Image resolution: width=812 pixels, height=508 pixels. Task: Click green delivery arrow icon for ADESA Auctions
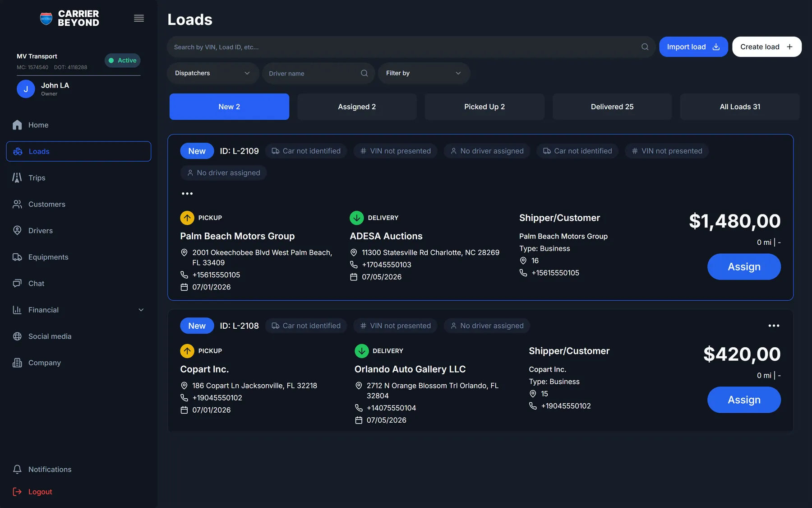pos(357,218)
